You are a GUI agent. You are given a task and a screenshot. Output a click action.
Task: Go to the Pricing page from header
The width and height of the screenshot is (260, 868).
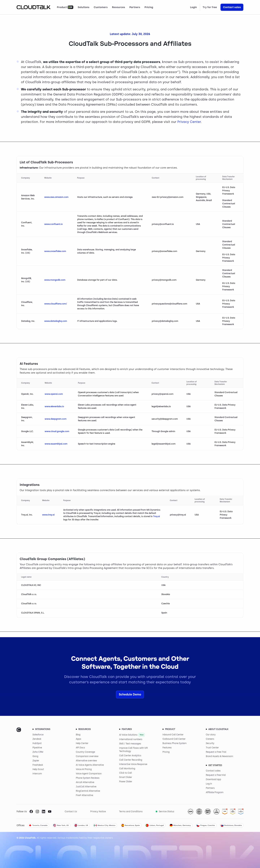[149, 7]
